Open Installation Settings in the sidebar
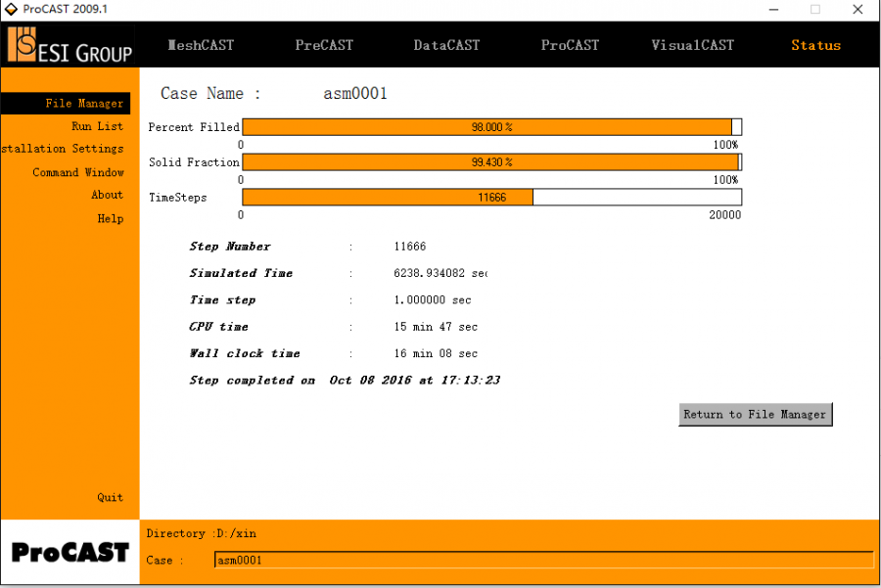The height and width of the screenshot is (588, 881). [x=63, y=149]
